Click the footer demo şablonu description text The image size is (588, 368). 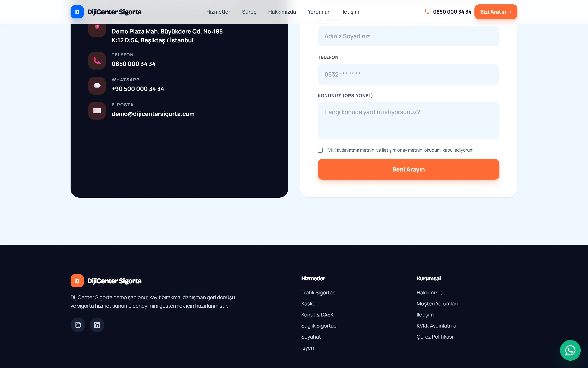[x=153, y=302]
